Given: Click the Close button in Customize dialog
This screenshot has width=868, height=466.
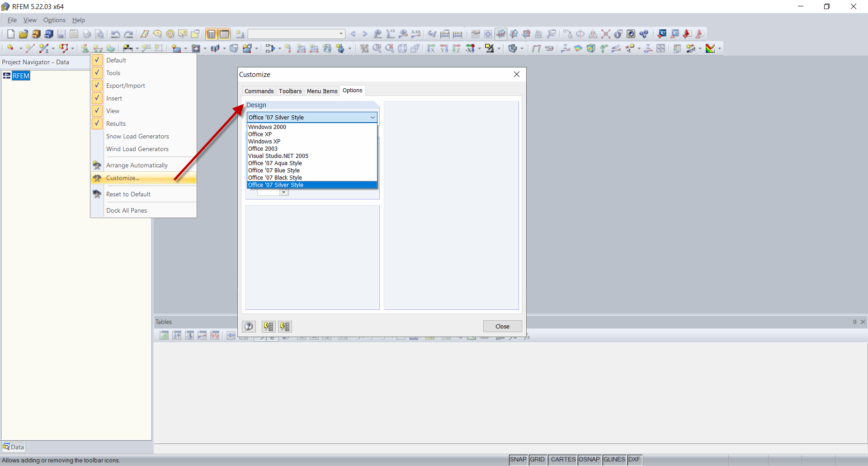Looking at the screenshot, I should (x=502, y=326).
